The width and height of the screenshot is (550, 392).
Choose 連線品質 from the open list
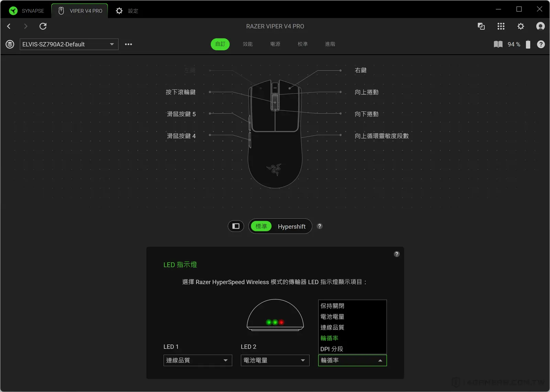click(x=352, y=327)
